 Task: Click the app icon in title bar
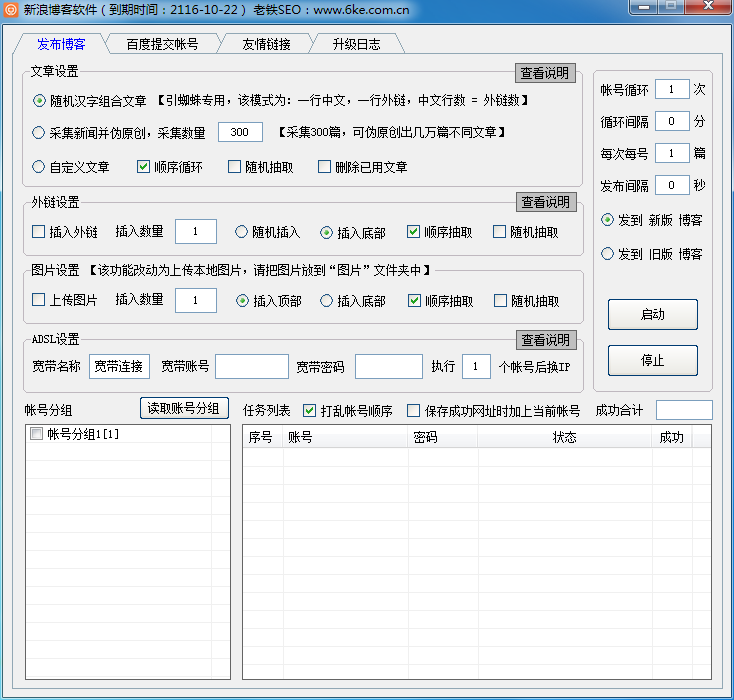pos(12,8)
